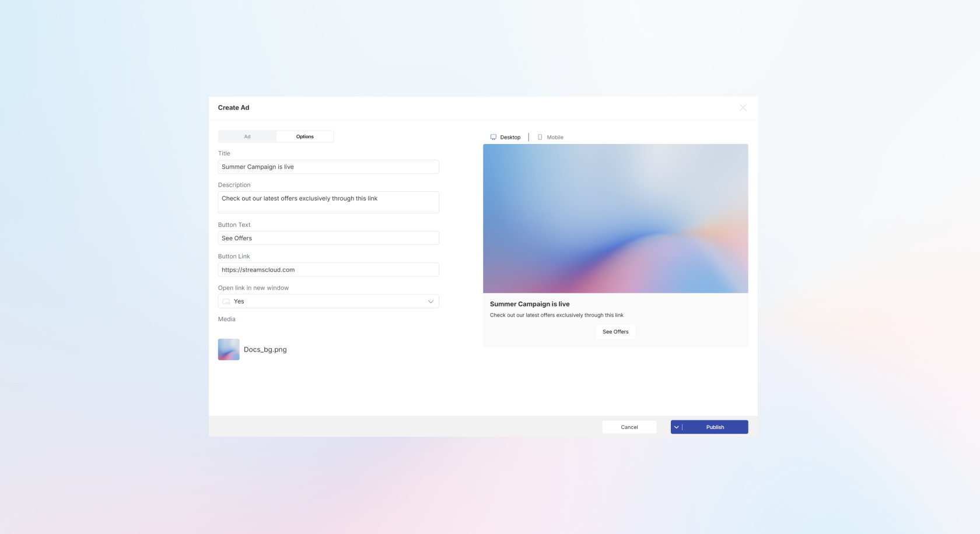Open the Publish split-button arrow
The height and width of the screenshot is (534, 980).
677,427
